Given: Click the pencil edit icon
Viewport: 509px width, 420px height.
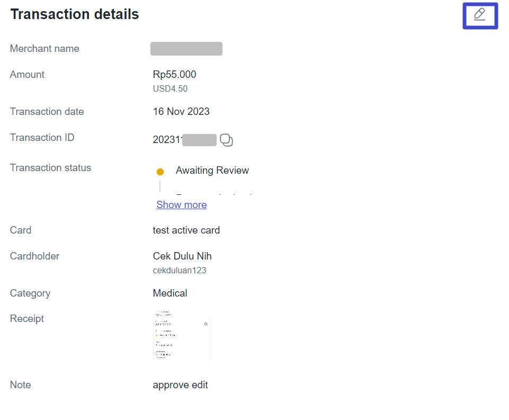Looking at the screenshot, I should pos(479,15).
